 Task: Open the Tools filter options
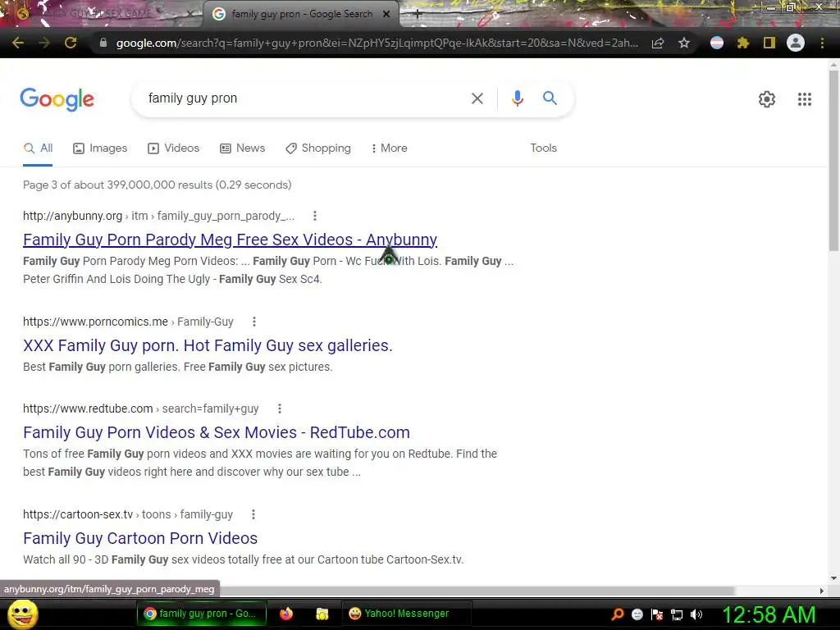pyautogui.click(x=544, y=148)
